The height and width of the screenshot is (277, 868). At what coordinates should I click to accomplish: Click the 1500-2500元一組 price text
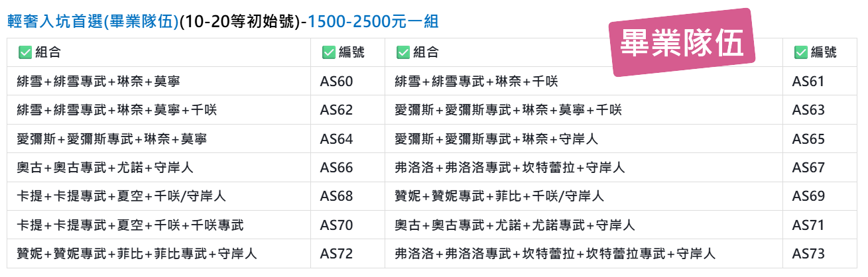click(373, 21)
